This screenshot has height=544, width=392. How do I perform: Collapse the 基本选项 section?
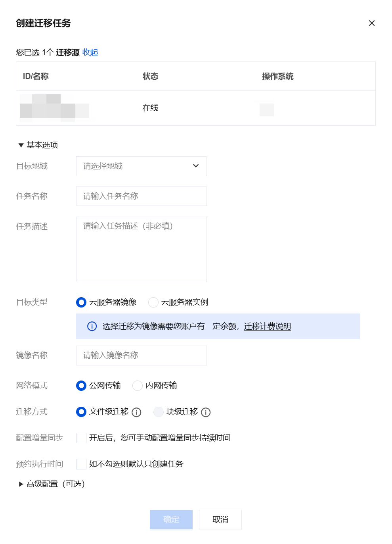coord(38,145)
